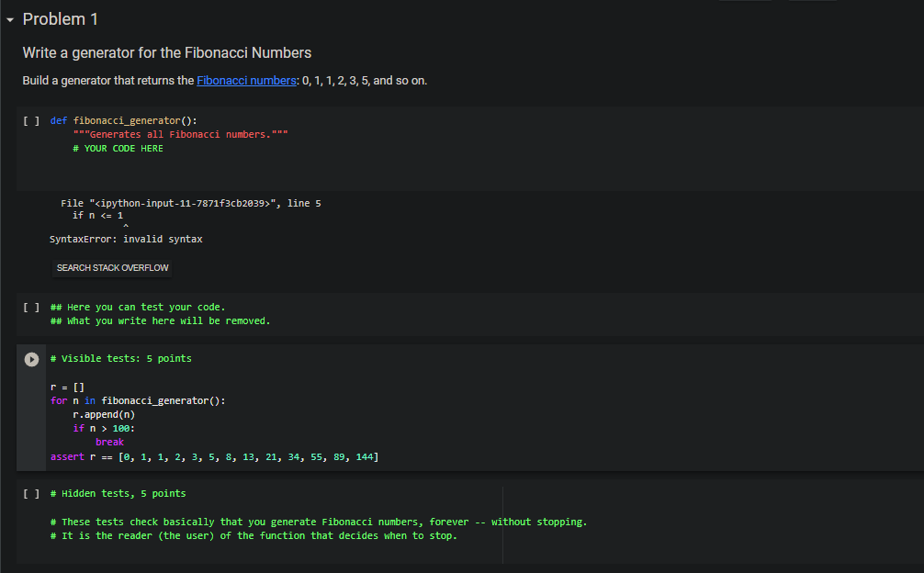
Task: Click run bracket of hidden tests cell
Action: click(31, 493)
